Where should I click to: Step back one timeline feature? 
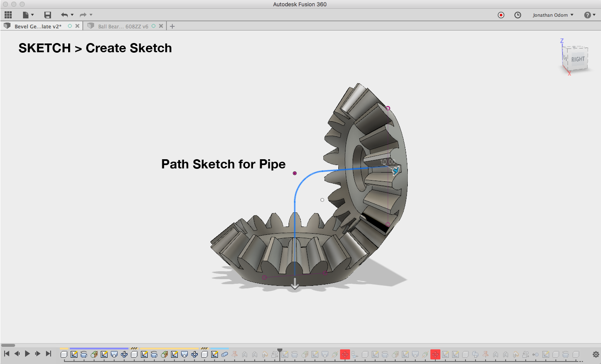pos(17,354)
